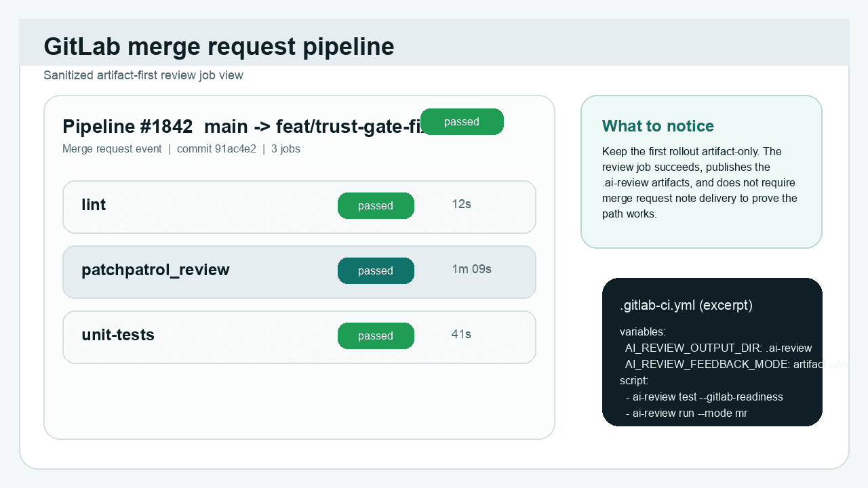The height and width of the screenshot is (488, 868).
Task: Click the Pipeline #1842 title
Action: click(126, 126)
